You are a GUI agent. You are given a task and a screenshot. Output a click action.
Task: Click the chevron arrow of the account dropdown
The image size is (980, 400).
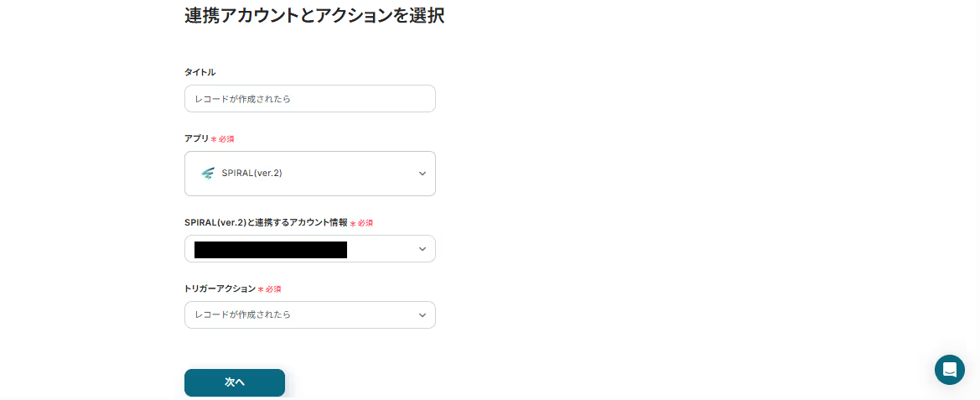coord(422,249)
